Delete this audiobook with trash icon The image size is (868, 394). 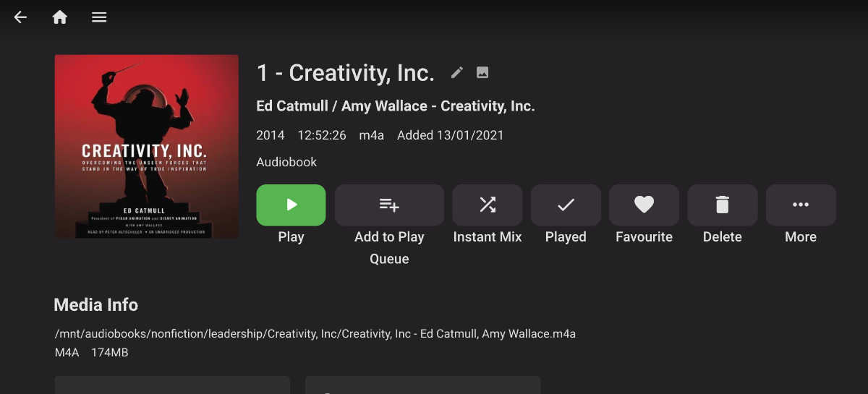click(722, 205)
